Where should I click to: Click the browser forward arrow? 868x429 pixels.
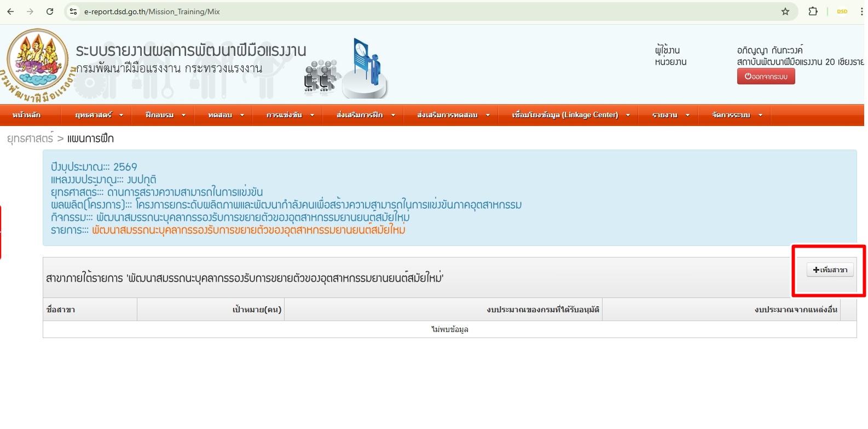30,12
